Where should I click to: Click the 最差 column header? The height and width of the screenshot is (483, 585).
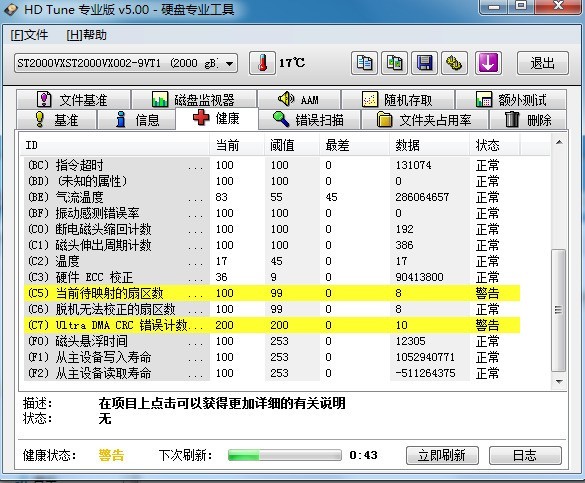click(x=354, y=145)
